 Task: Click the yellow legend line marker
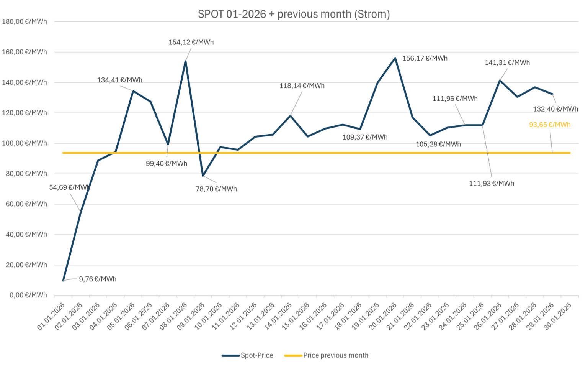coord(293,355)
